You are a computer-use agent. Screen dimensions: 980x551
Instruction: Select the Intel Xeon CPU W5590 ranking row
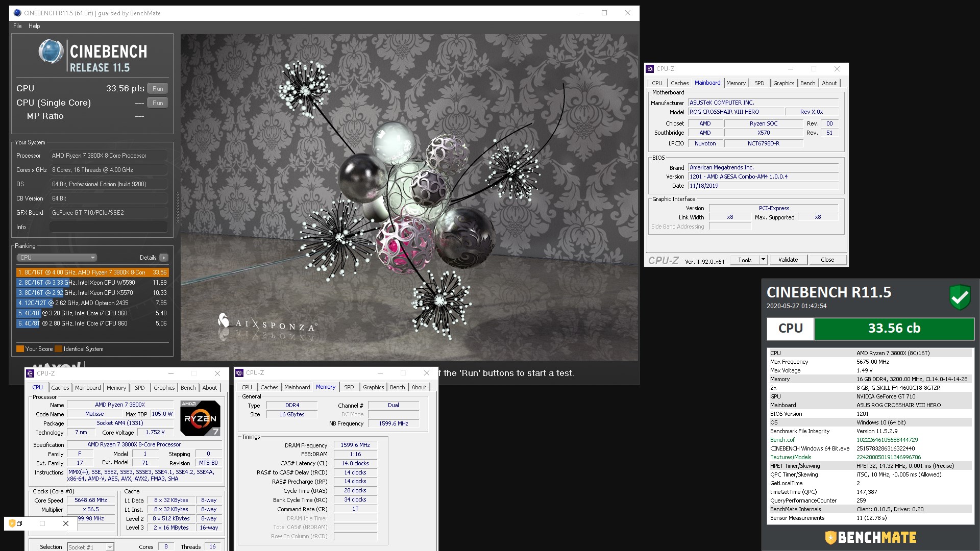point(92,283)
